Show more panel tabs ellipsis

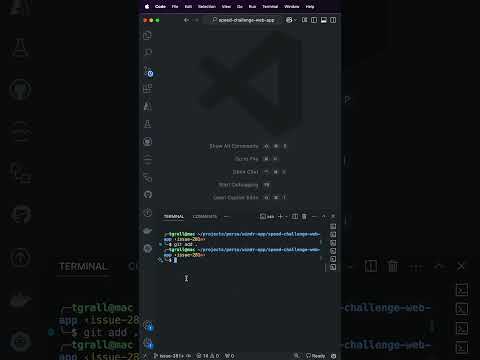tap(227, 217)
